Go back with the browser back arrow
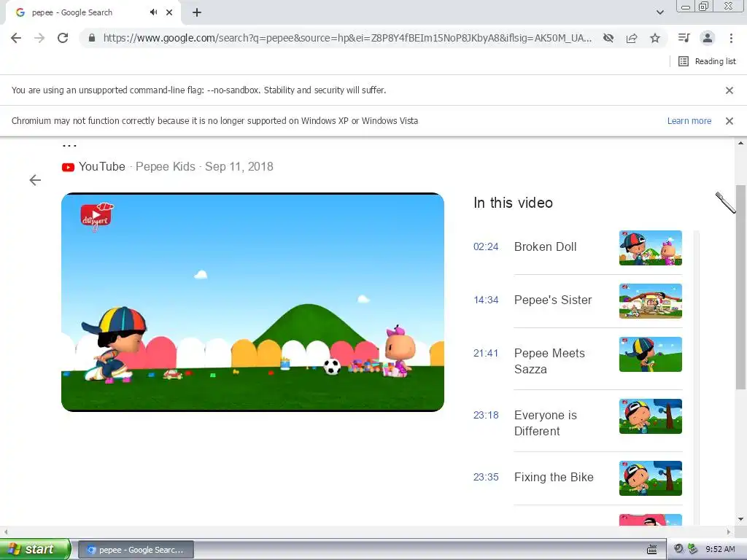This screenshot has height=560, width=747. tap(16, 38)
